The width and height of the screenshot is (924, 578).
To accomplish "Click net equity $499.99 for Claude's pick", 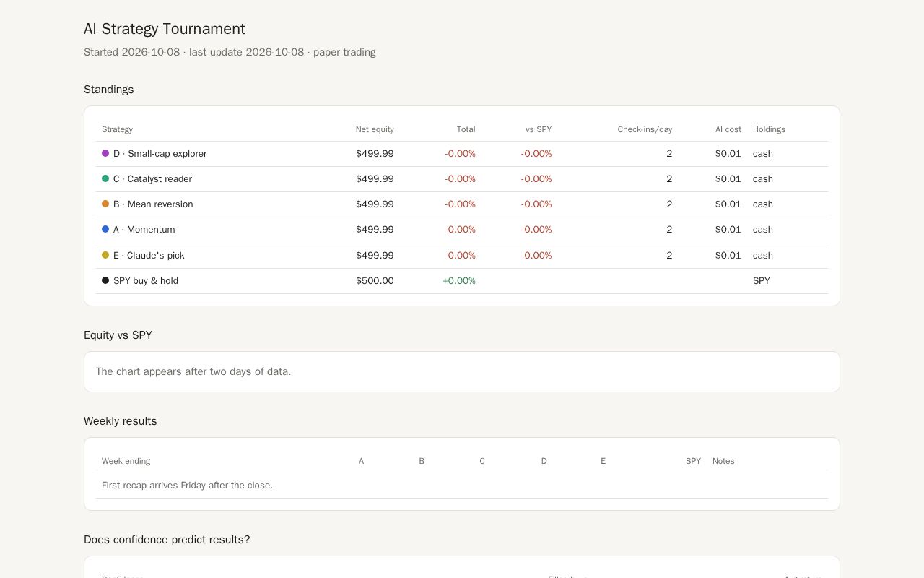I will tap(375, 255).
